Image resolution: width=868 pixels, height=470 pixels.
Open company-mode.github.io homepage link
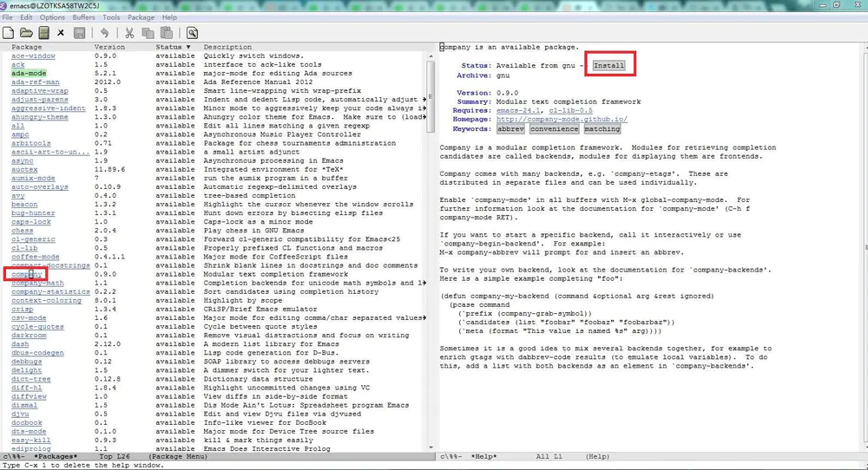coord(562,120)
